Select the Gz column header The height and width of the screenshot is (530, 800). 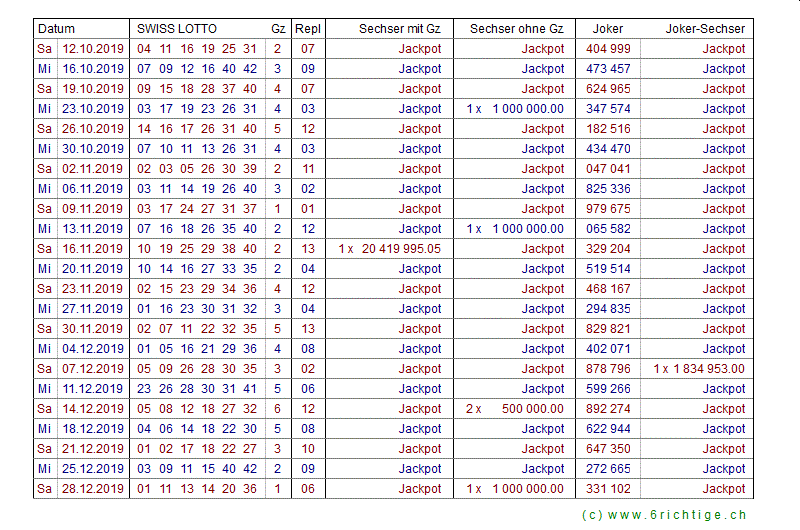pyautogui.click(x=277, y=29)
